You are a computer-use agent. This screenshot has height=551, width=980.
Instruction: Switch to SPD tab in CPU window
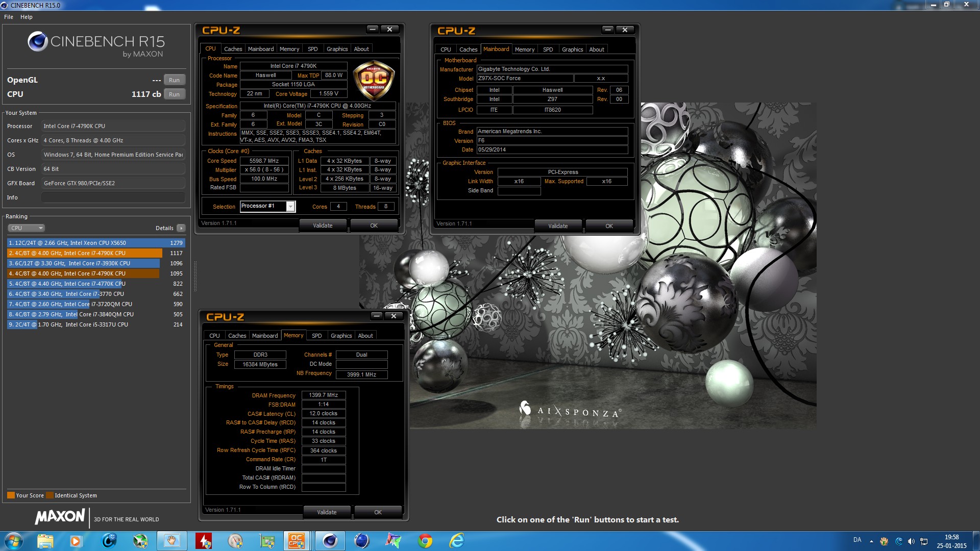[313, 49]
